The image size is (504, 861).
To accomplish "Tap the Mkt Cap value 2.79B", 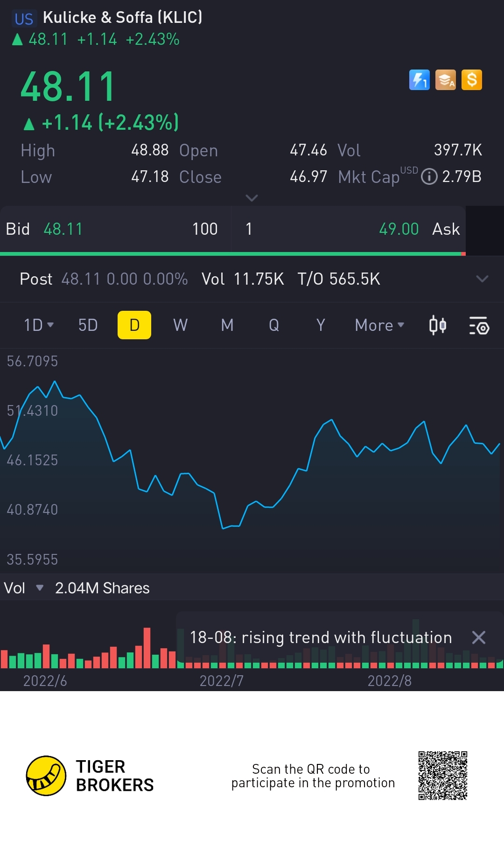I will (462, 177).
